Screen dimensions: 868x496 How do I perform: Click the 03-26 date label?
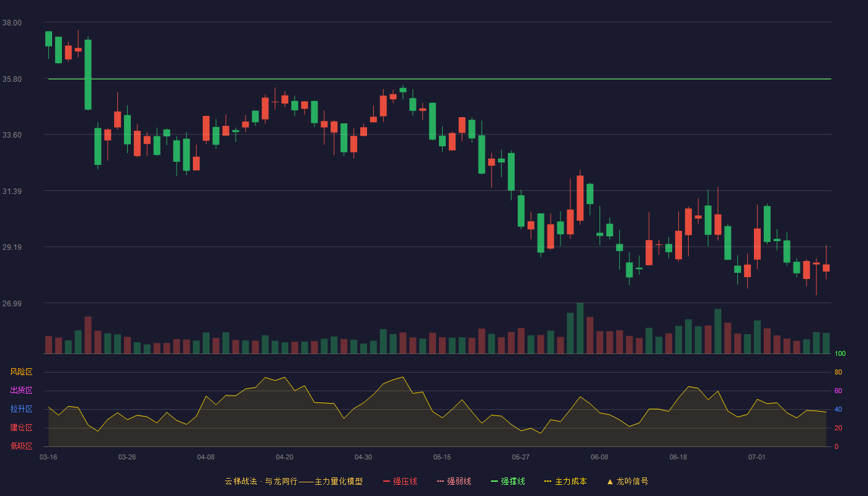click(127, 457)
